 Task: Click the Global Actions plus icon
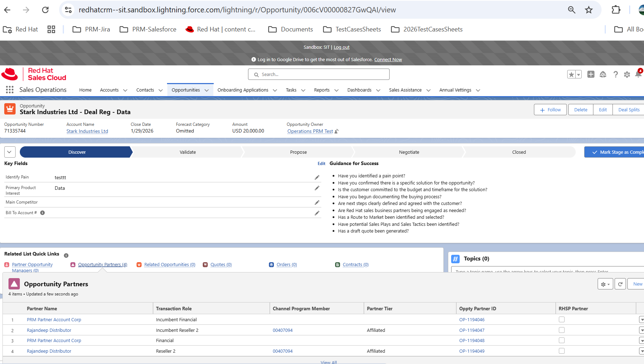click(x=591, y=74)
